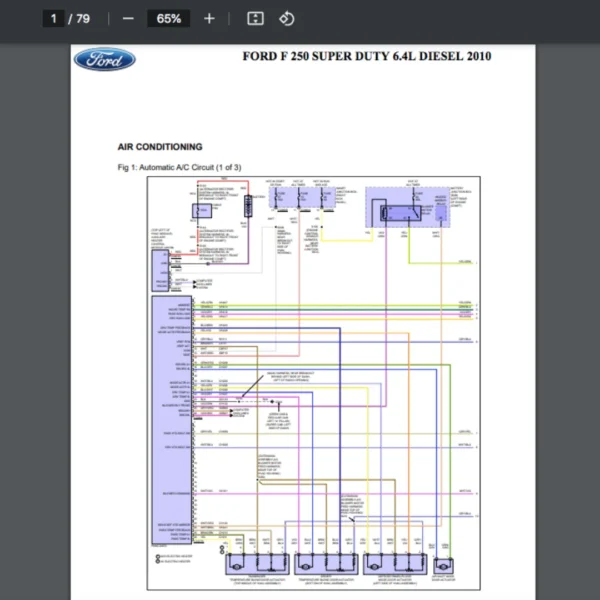Screen dimensions: 600x600
Task: Toggle the fit to page icon
Action: (255, 18)
